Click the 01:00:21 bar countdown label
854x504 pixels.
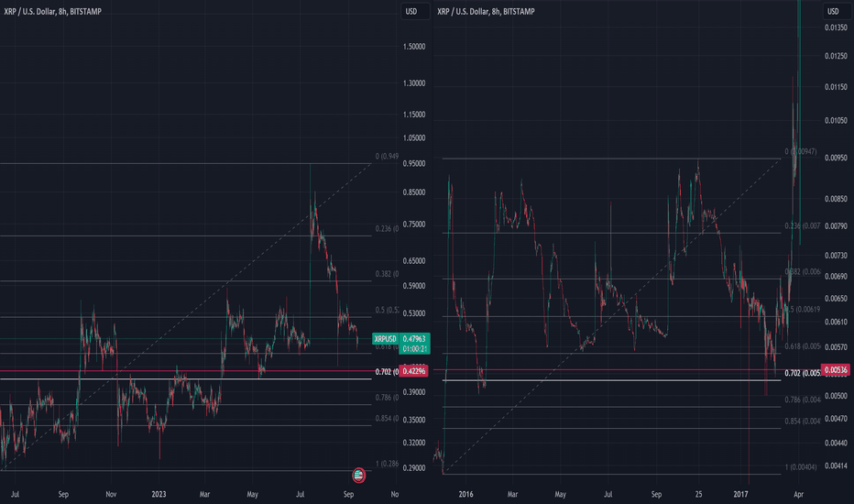tap(414, 349)
